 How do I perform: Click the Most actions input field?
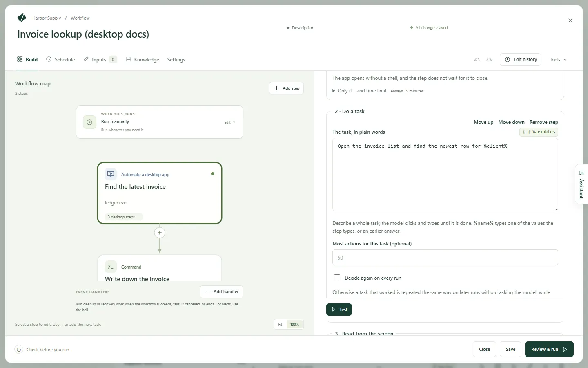tap(445, 258)
